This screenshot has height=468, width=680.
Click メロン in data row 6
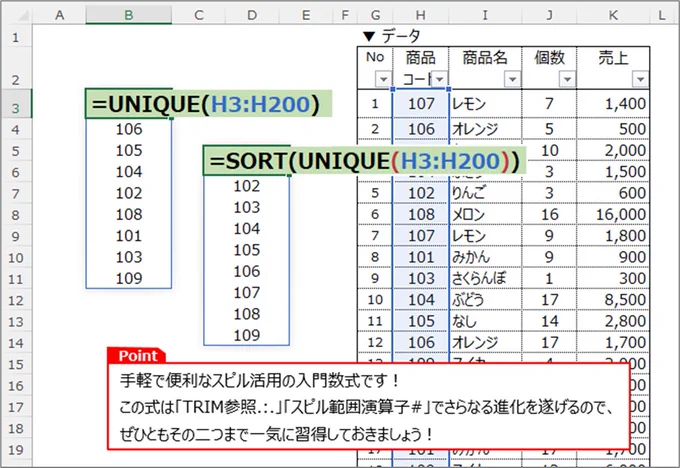tap(485, 215)
